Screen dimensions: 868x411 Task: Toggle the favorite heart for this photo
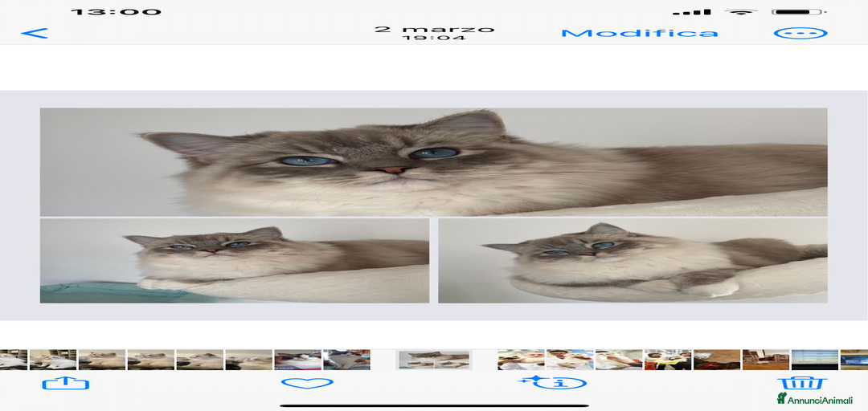click(307, 384)
